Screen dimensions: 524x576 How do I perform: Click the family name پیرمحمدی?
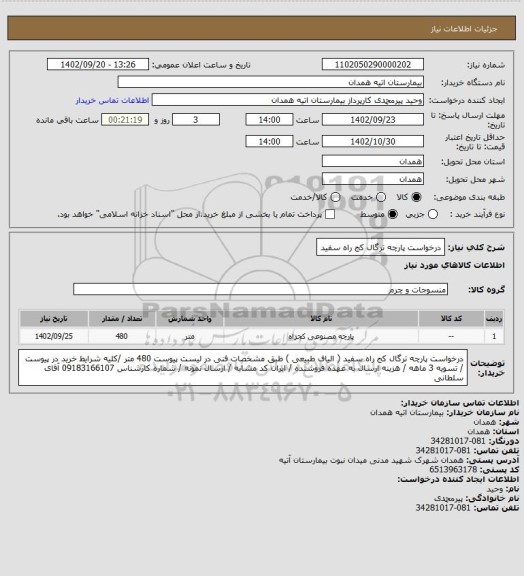(x=448, y=498)
